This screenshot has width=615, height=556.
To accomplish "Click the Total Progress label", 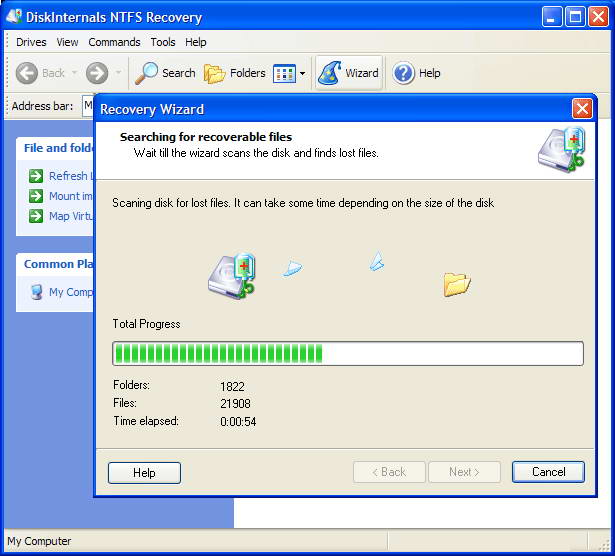I will (x=146, y=324).
